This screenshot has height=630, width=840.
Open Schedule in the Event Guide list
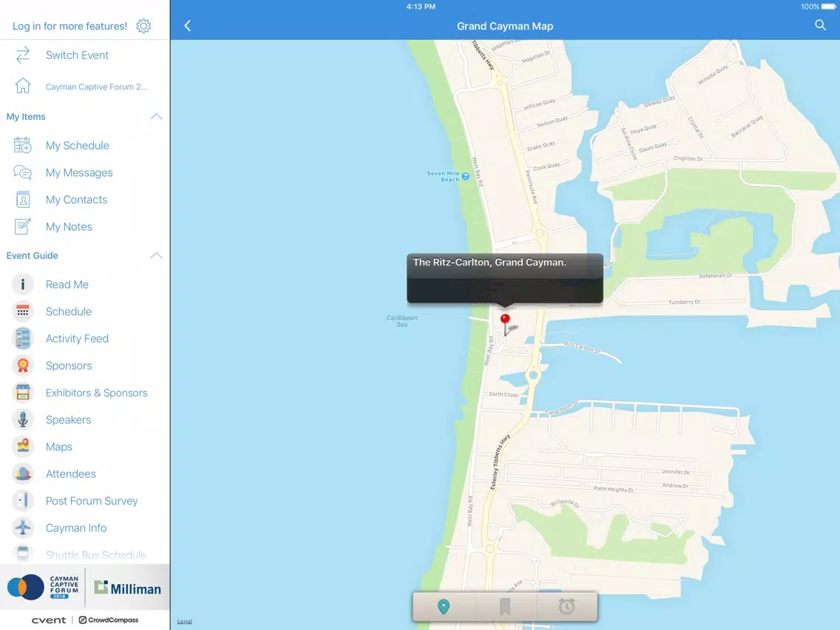point(69,312)
